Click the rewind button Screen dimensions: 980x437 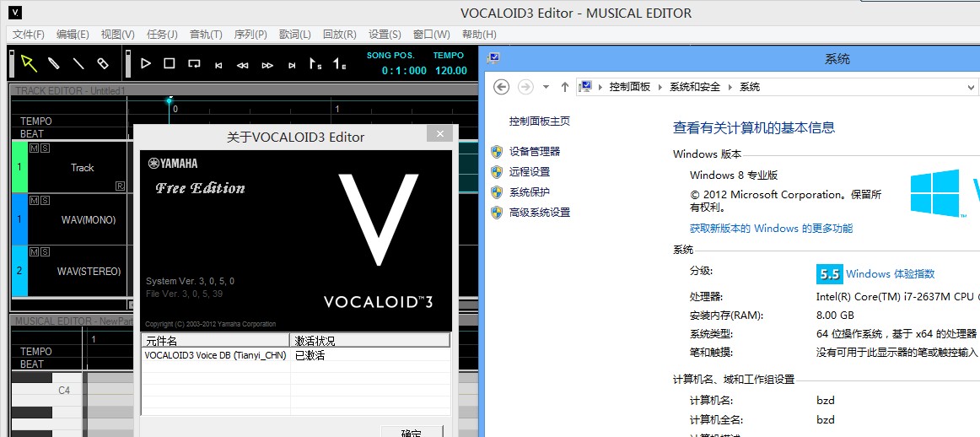click(x=243, y=65)
